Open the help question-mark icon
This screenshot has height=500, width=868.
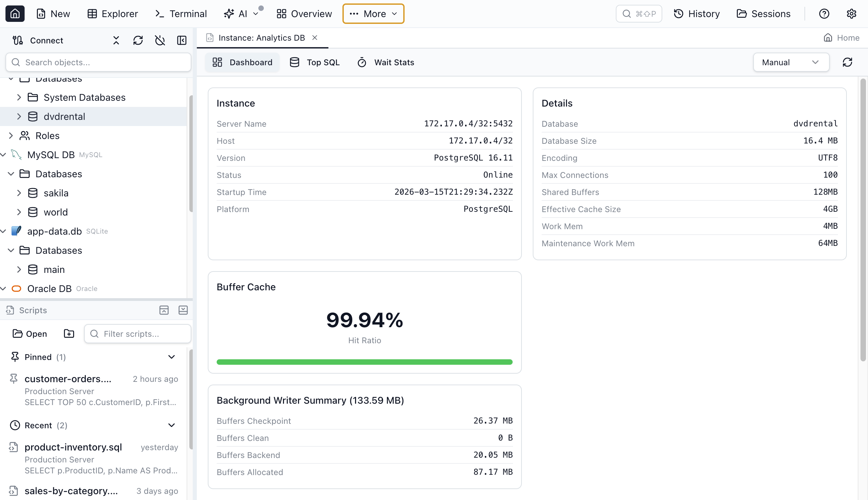click(x=824, y=14)
